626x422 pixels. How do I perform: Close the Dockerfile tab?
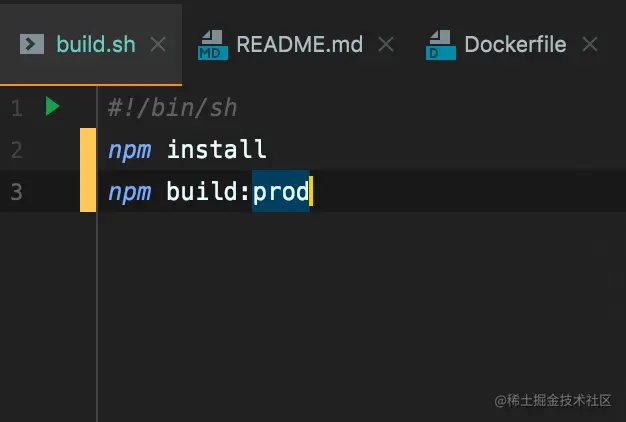click(590, 44)
